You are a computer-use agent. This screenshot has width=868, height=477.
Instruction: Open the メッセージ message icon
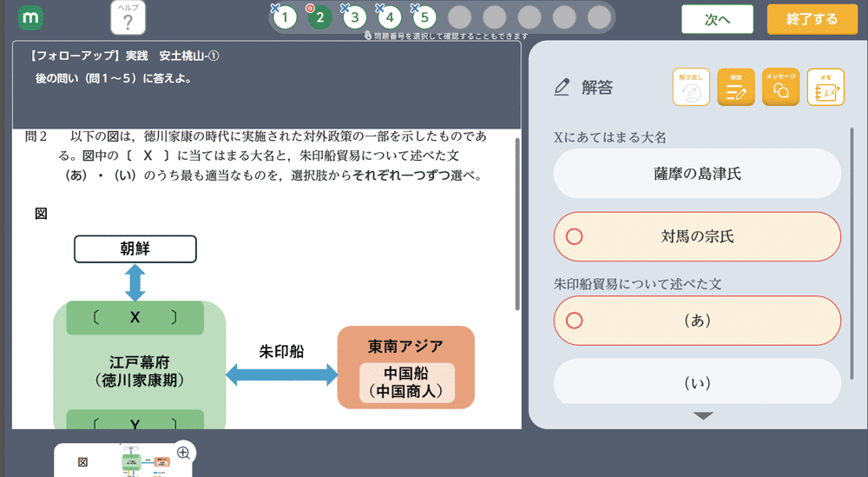click(780, 87)
